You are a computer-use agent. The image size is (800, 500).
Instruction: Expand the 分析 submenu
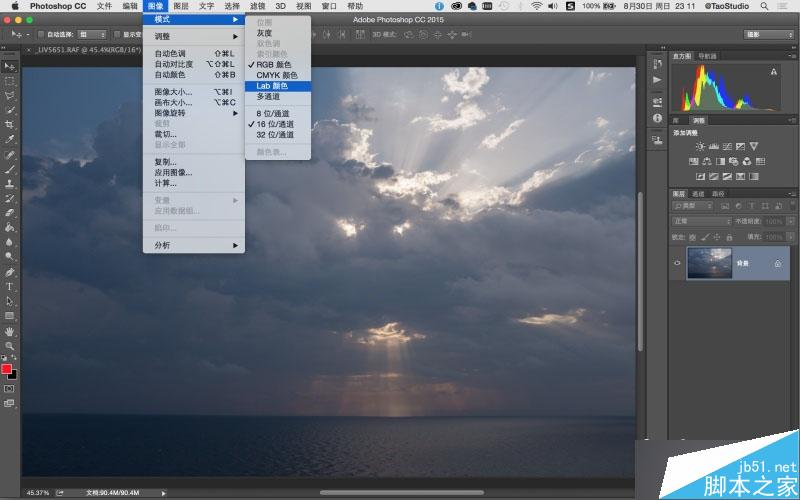pyautogui.click(x=194, y=245)
